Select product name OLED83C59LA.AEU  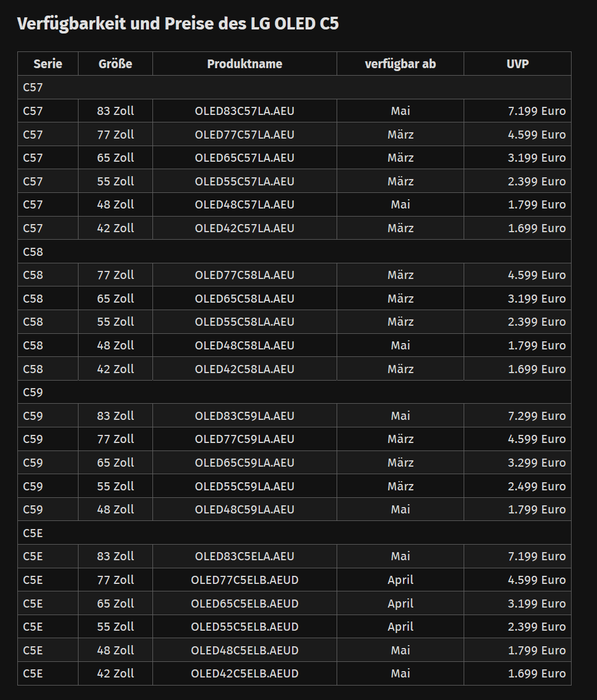click(245, 416)
